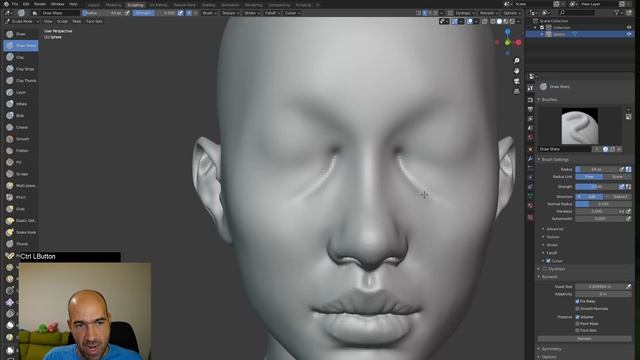
Task: Click the Voxel Size input field
Action: 600,287
